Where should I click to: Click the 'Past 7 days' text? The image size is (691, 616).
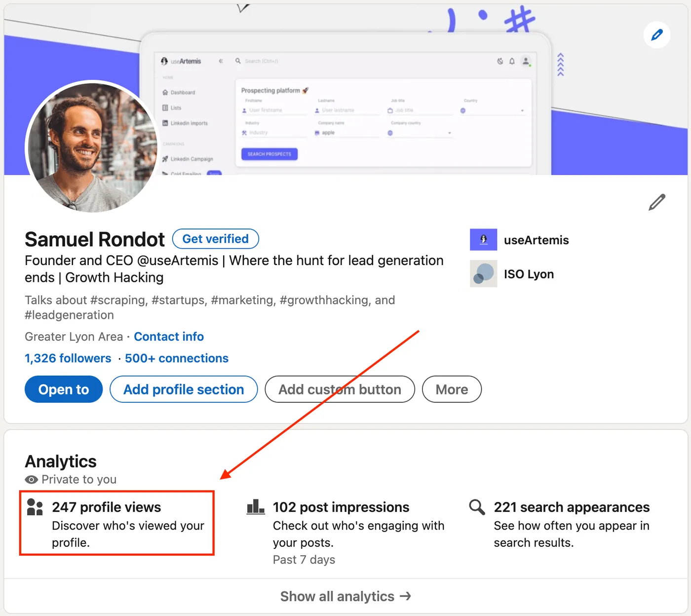tap(304, 560)
